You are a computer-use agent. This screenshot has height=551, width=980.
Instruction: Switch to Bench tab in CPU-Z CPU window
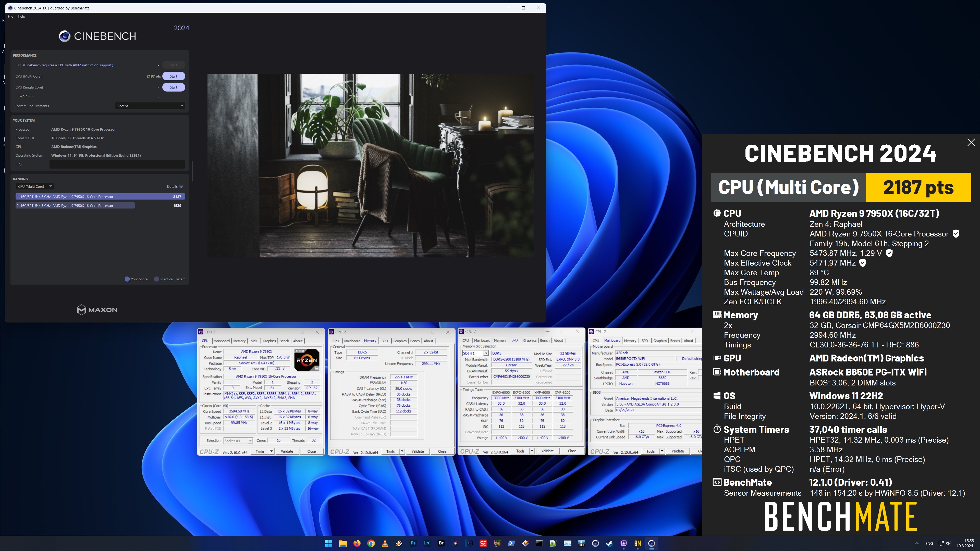(284, 341)
